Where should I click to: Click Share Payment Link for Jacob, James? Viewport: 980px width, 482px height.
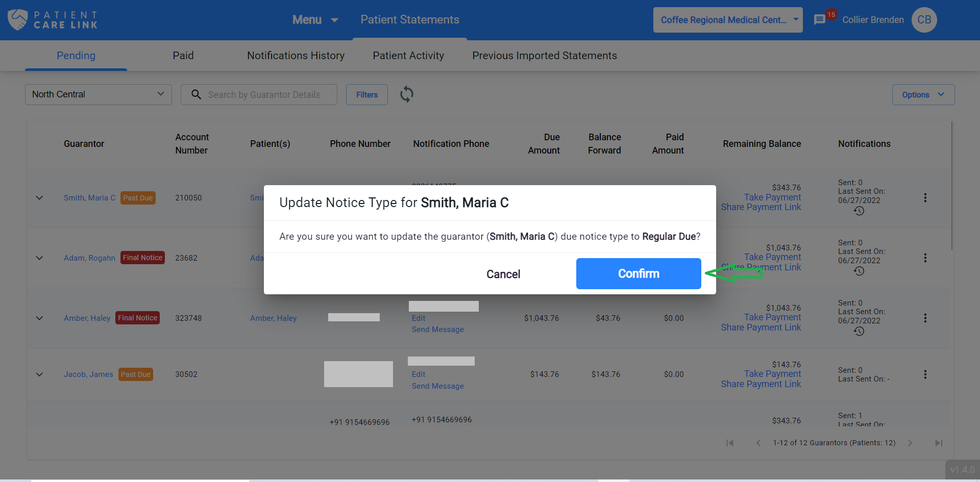pyautogui.click(x=761, y=384)
